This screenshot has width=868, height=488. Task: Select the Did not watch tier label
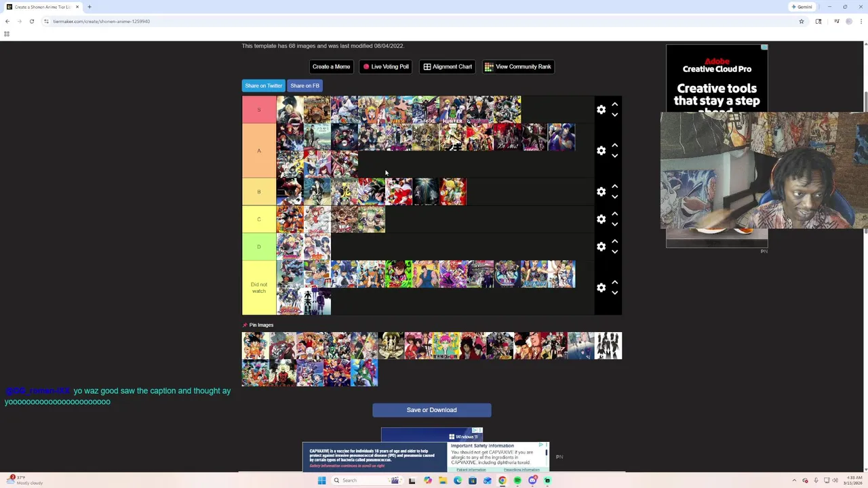coord(259,287)
